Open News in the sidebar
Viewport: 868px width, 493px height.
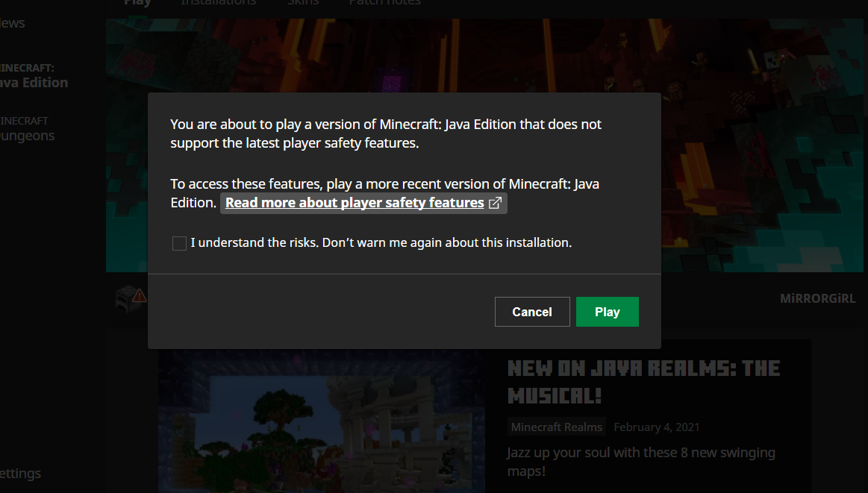point(12,23)
